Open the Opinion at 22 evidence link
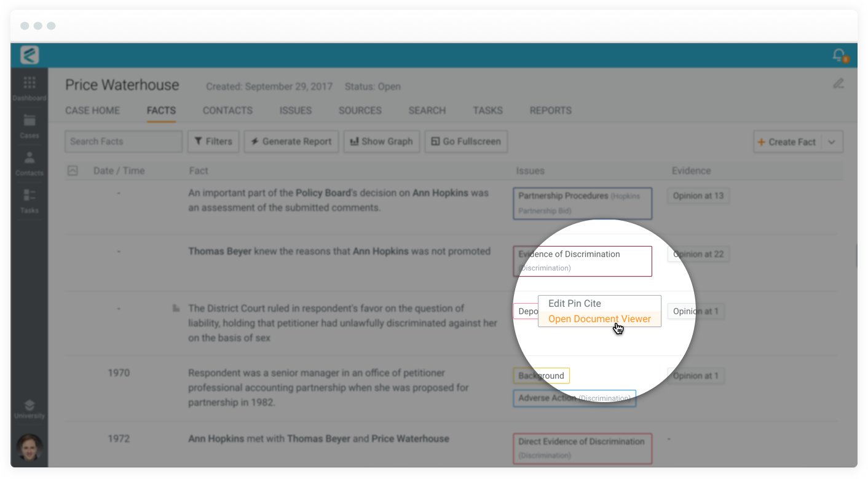Screen dimensions: 868x479 tap(698, 254)
